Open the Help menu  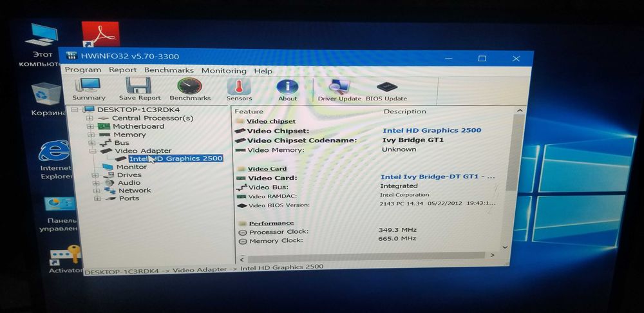263,71
